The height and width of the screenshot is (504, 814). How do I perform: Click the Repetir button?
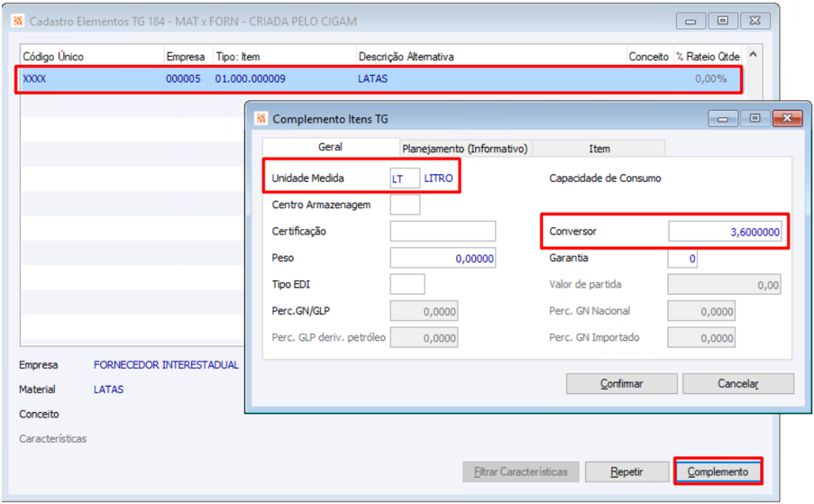click(x=627, y=472)
